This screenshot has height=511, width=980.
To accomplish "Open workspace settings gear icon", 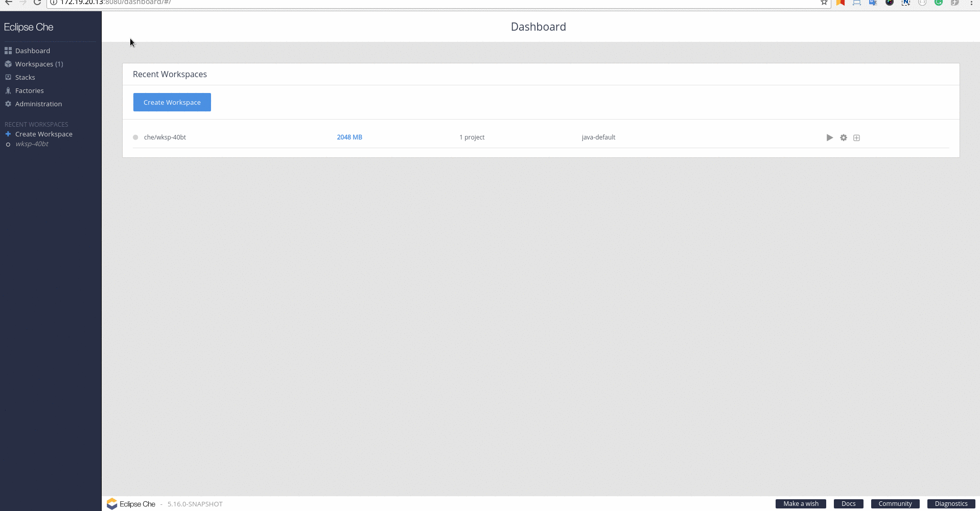I will (x=844, y=137).
